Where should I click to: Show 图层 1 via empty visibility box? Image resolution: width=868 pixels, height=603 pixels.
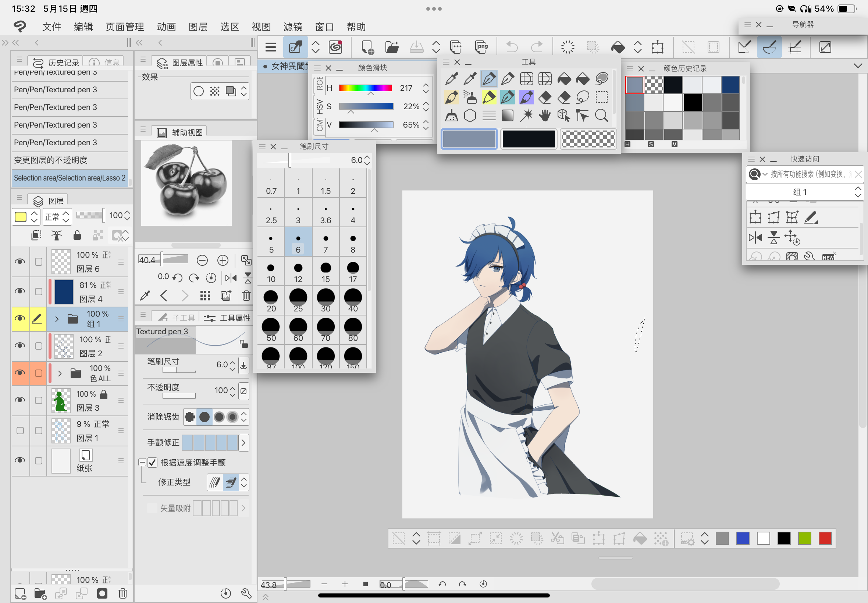click(20, 430)
